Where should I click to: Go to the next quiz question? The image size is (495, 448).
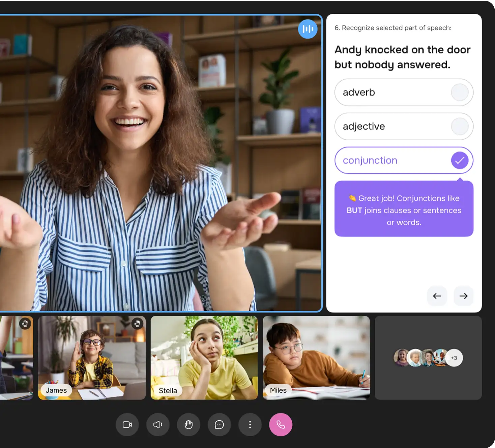point(463,296)
